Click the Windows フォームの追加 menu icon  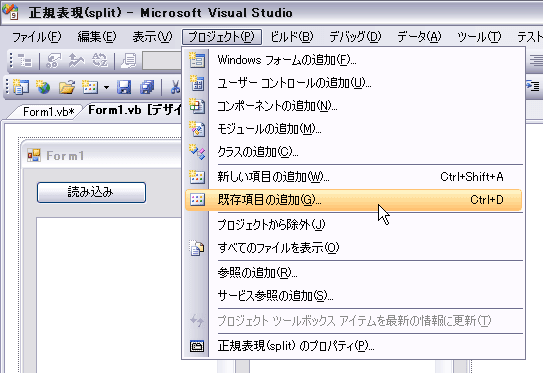[x=197, y=60]
